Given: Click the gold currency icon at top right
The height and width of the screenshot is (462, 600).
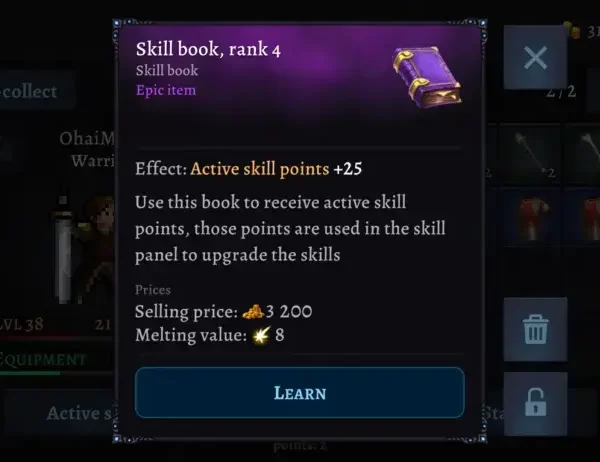Looking at the screenshot, I should click(x=571, y=30).
